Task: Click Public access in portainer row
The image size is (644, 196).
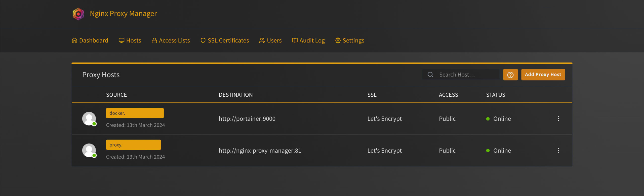Action: (x=447, y=119)
